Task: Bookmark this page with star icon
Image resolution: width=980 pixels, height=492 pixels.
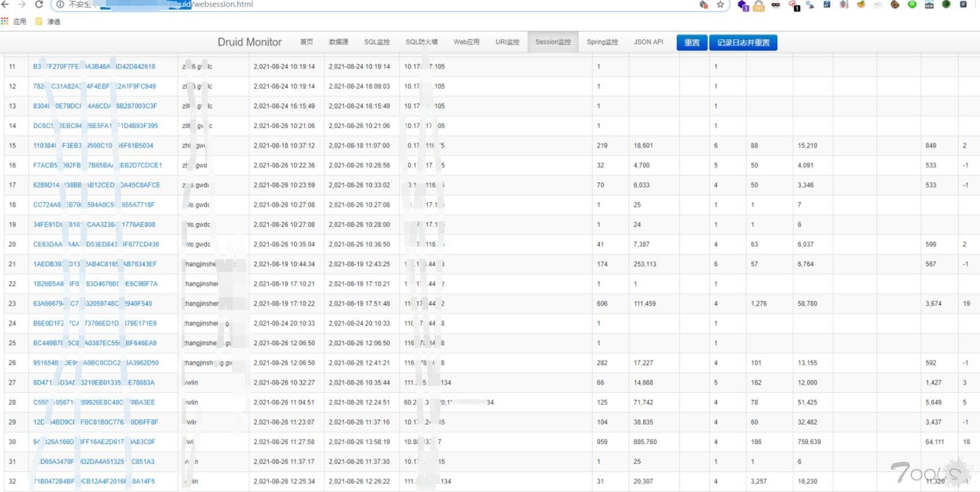Action: (720, 5)
